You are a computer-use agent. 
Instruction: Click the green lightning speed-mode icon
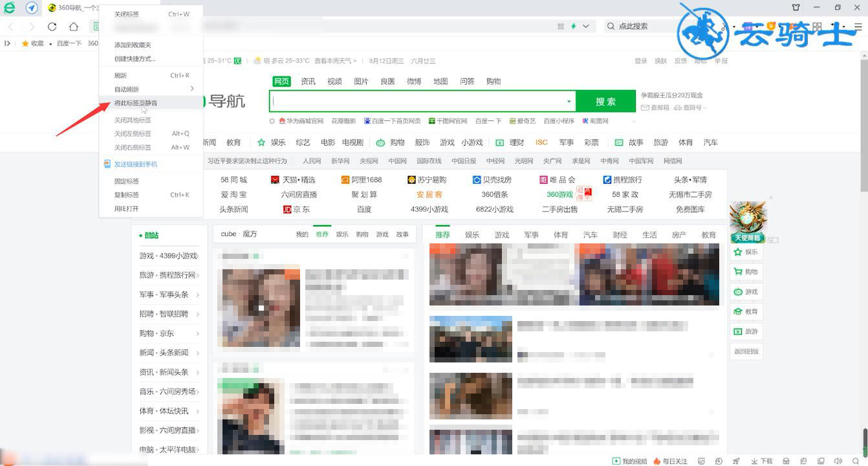573,27
